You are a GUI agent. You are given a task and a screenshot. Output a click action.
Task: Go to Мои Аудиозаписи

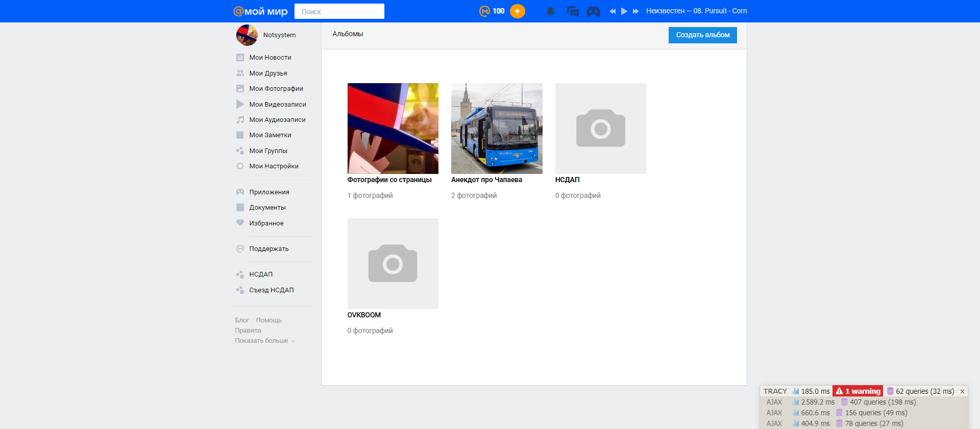tap(277, 120)
